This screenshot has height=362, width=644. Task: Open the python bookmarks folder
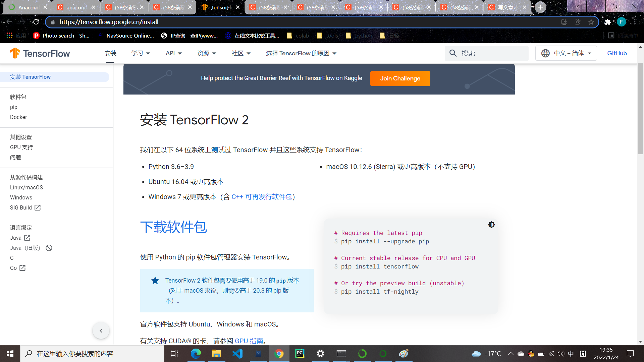coord(359,36)
